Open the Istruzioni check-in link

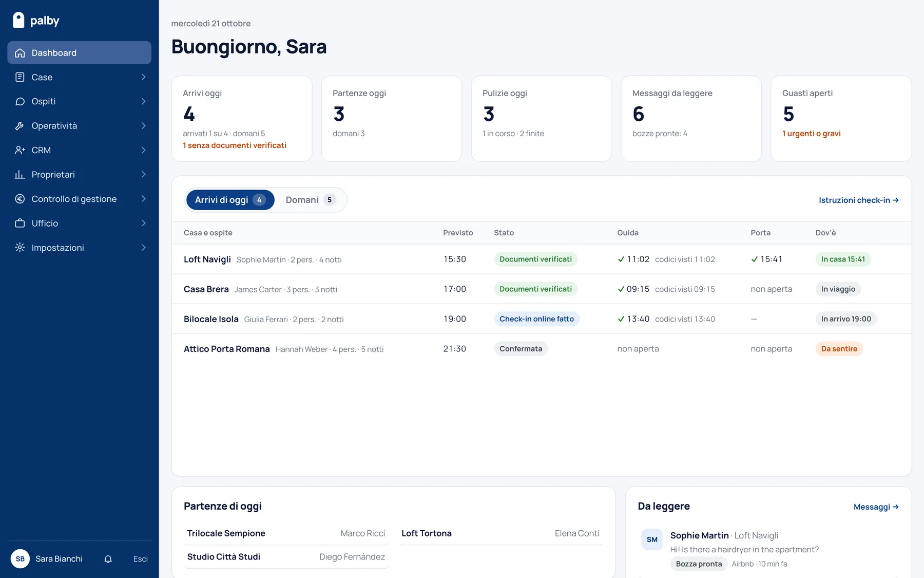(x=859, y=200)
